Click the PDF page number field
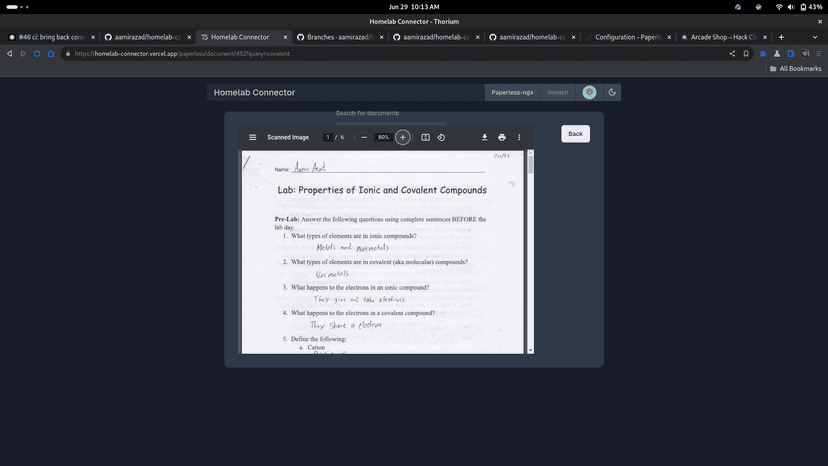The height and width of the screenshot is (466, 828). (x=327, y=137)
